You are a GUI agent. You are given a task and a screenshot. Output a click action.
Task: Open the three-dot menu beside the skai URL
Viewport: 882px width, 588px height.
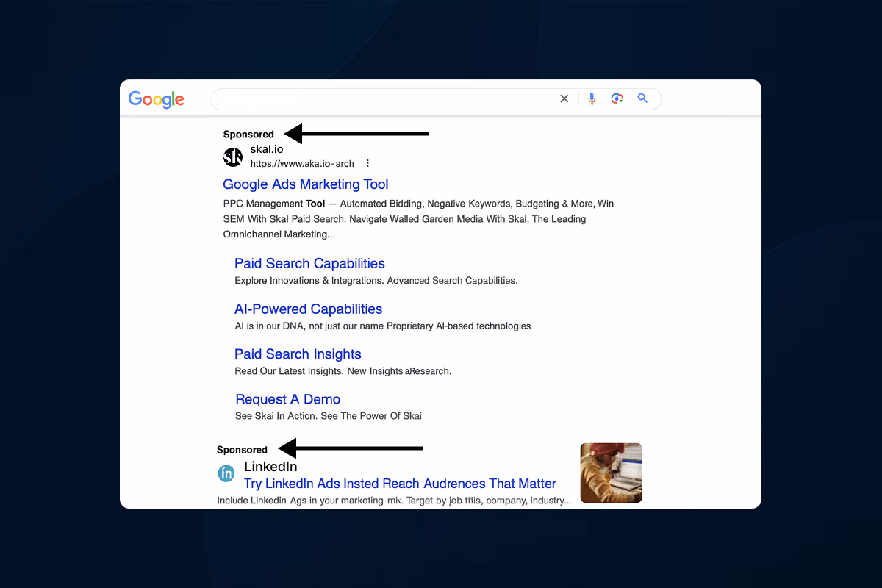pos(368,163)
